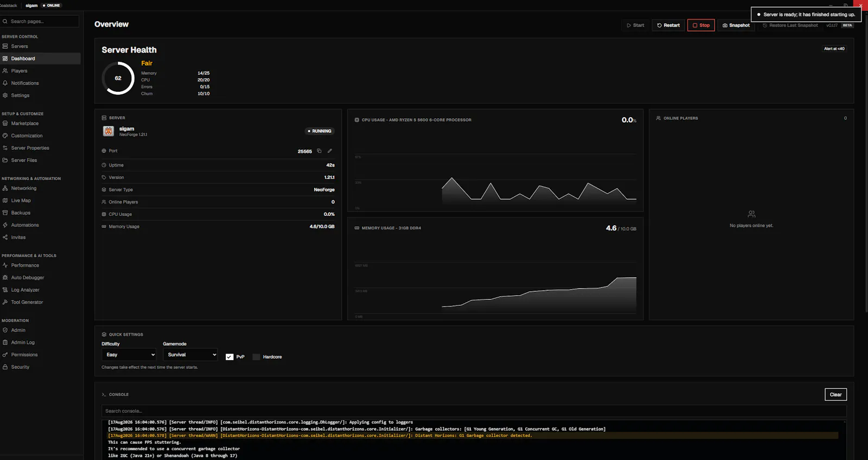868x460 pixels.
Task: Open the Difficulty dropdown set to Easy
Action: point(129,355)
